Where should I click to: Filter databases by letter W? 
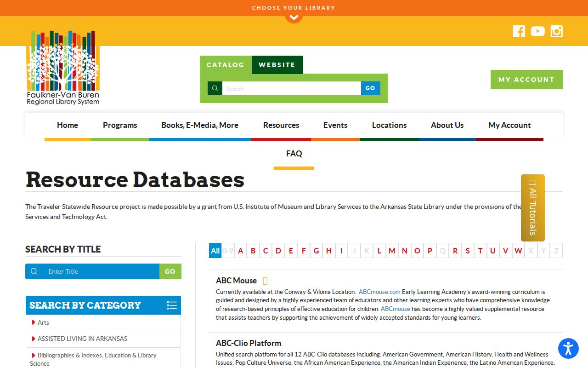[518, 251]
